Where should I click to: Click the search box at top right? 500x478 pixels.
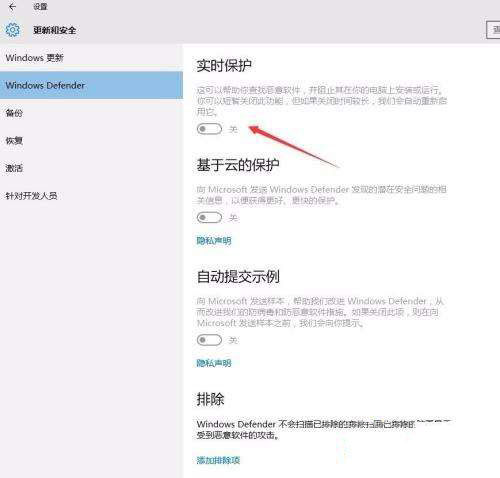(493, 30)
